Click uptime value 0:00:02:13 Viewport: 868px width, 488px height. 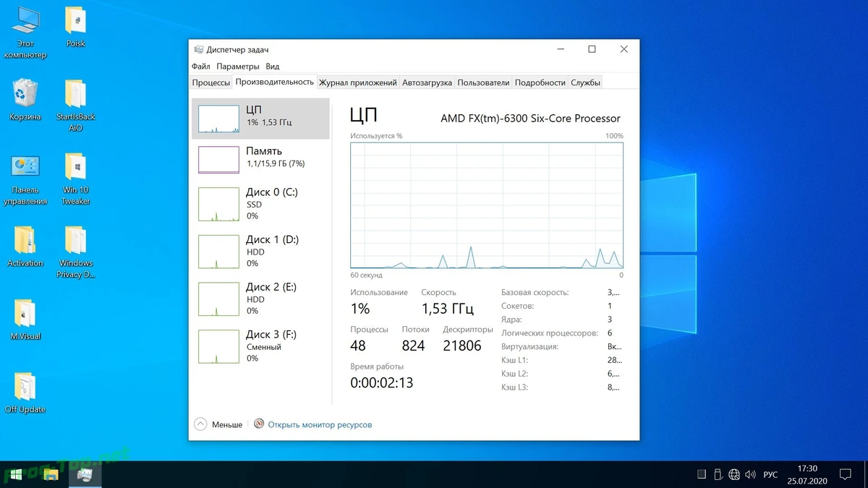pyautogui.click(x=382, y=382)
